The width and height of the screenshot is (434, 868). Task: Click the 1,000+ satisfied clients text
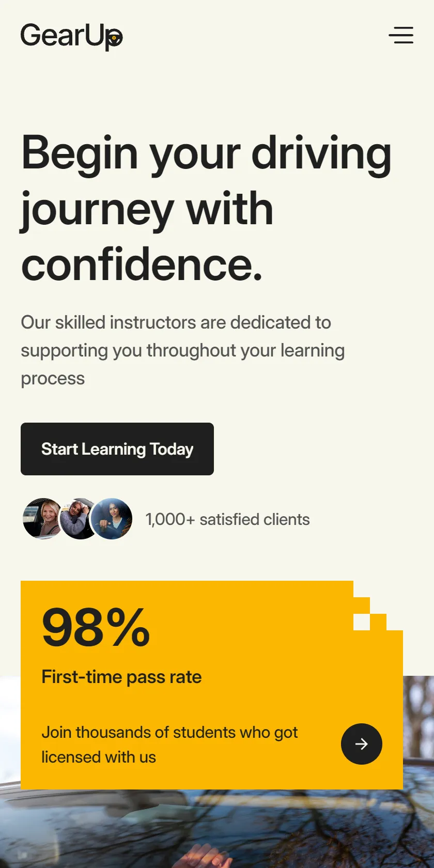coord(228,519)
